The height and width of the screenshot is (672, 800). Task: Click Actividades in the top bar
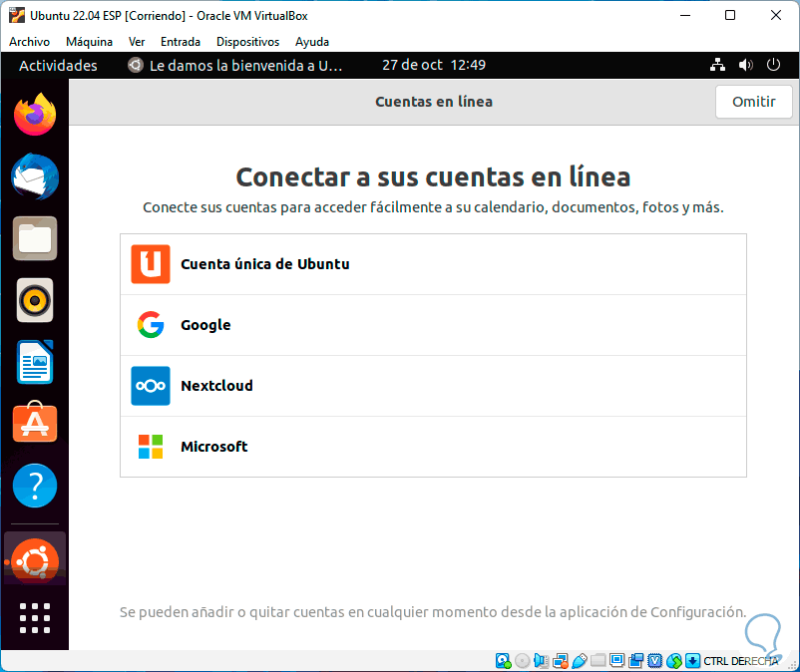pos(58,65)
